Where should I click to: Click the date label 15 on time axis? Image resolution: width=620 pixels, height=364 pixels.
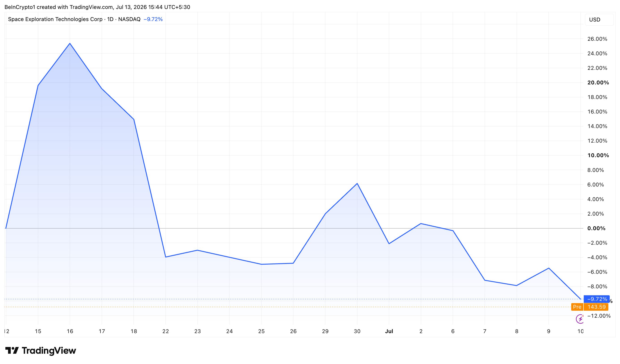click(x=38, y=331)
